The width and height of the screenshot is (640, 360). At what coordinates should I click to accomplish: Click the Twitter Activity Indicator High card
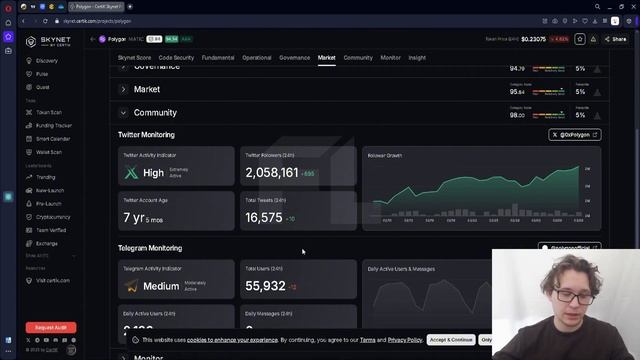[176, 166]
